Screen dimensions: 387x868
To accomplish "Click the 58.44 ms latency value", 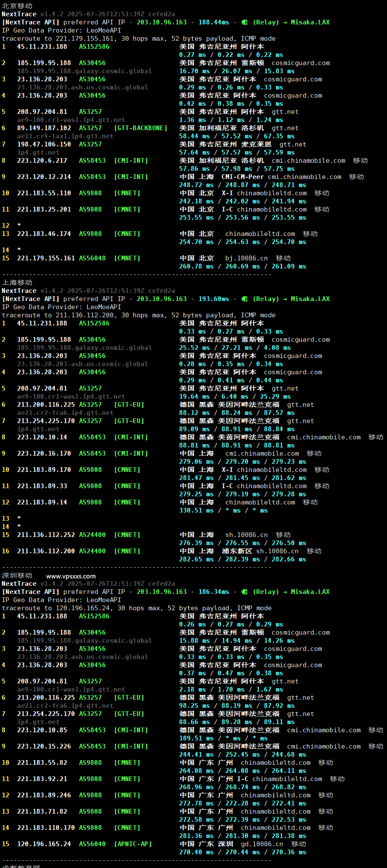I will tap(195, 136).
